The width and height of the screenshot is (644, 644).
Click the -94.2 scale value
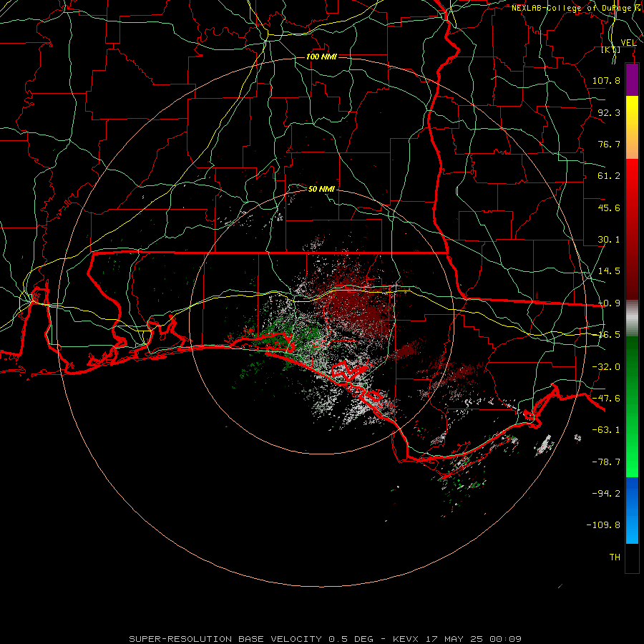pos(606,494)
